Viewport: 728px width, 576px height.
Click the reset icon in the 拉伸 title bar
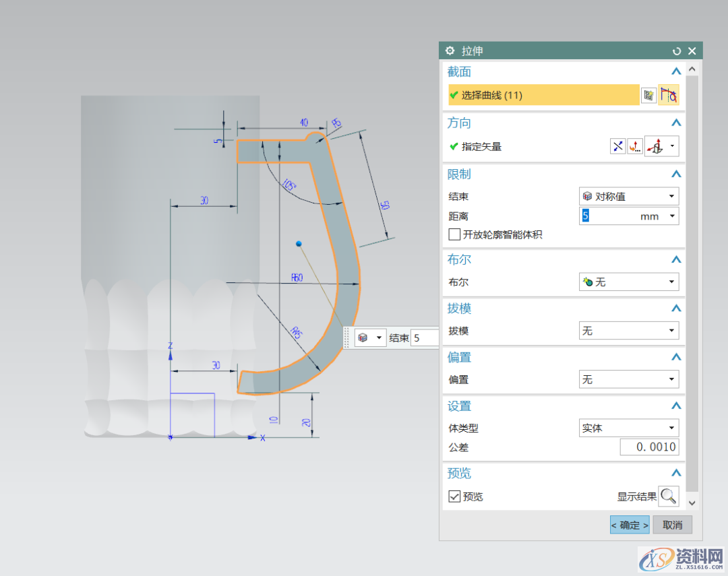coord(677,51)
